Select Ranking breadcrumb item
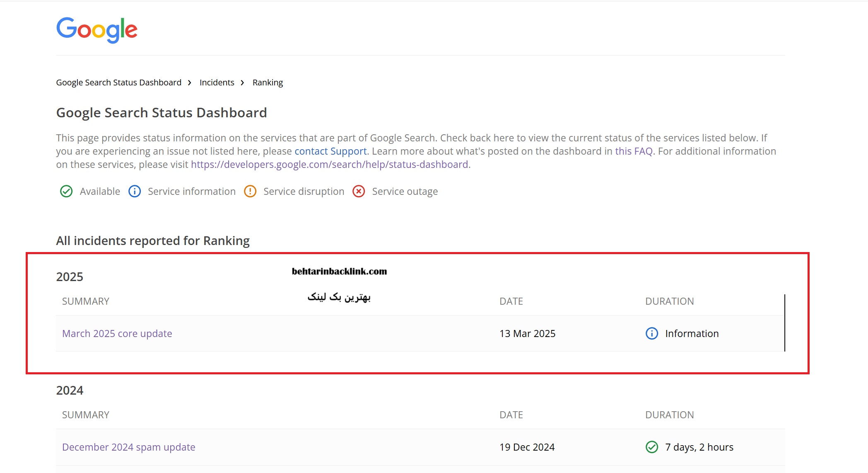This screenshot has width=868, height=473. pyautogui.click(x=268, y=82)
